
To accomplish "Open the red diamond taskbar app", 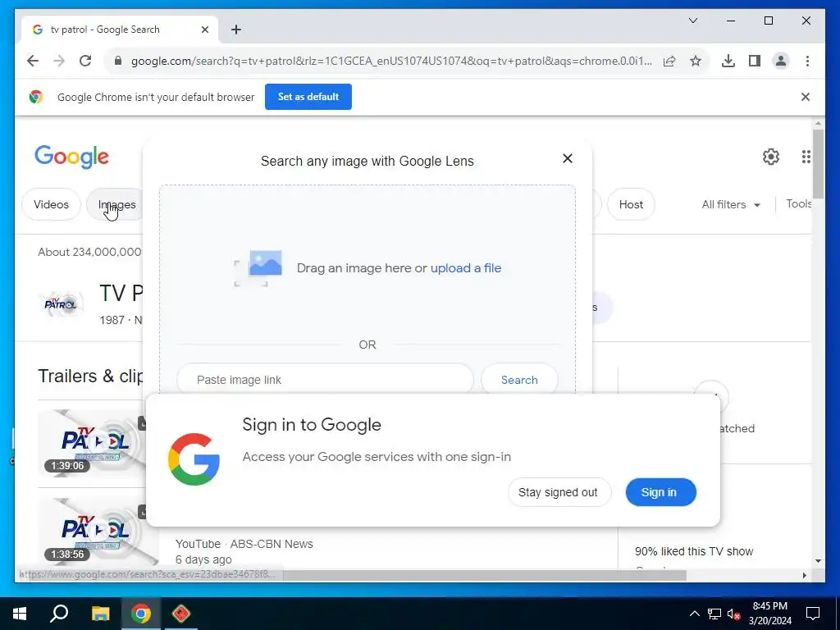I will point(181,614).
